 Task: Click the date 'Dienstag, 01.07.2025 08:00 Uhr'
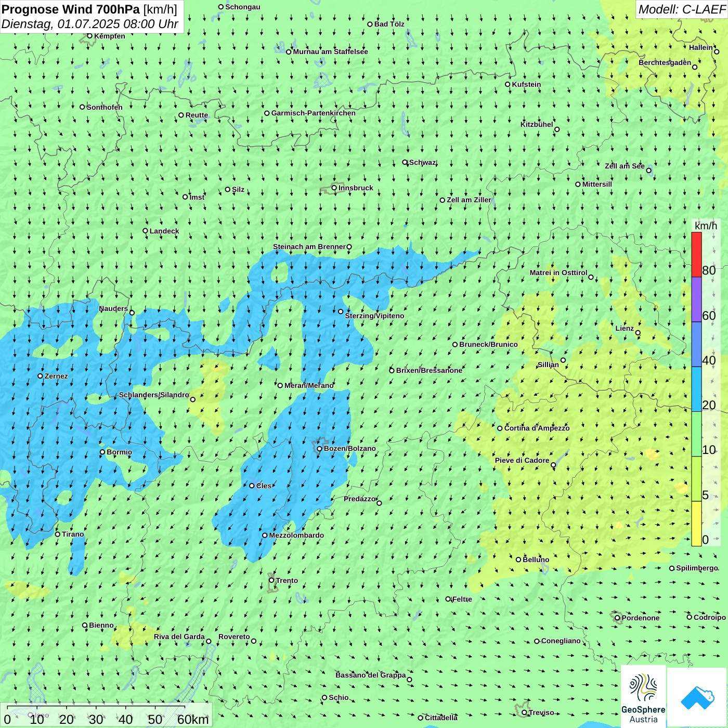click(89, 24)
